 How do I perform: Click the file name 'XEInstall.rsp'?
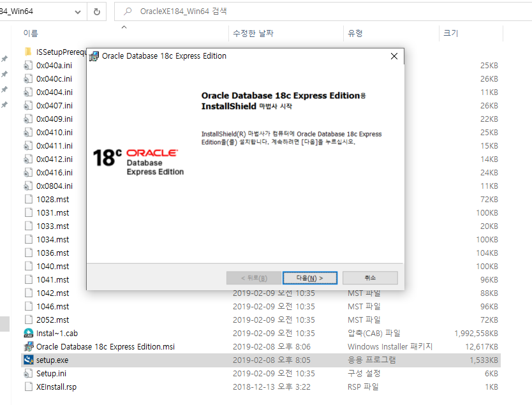pyautogui.click(x=56, y=387)
